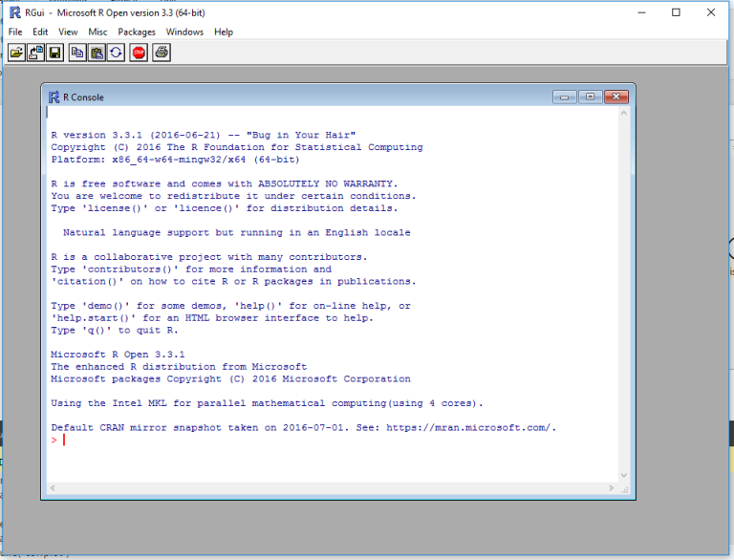Click the R Console vertical scrollbar down arrow

coord(625,475)
